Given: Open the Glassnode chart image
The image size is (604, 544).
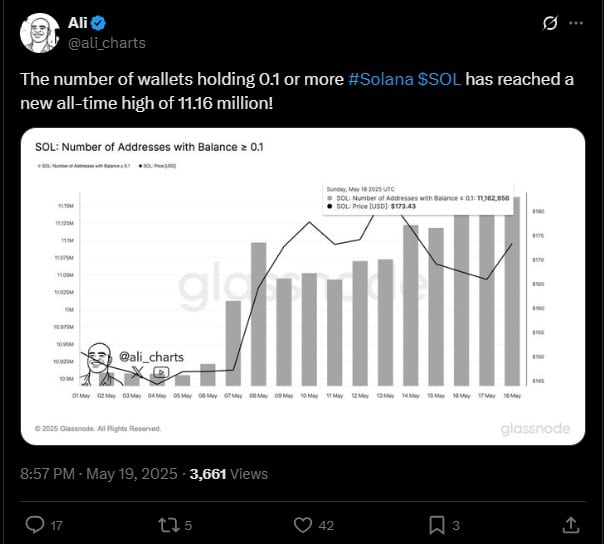Looking at the screenshot, I should coord(303,286).
